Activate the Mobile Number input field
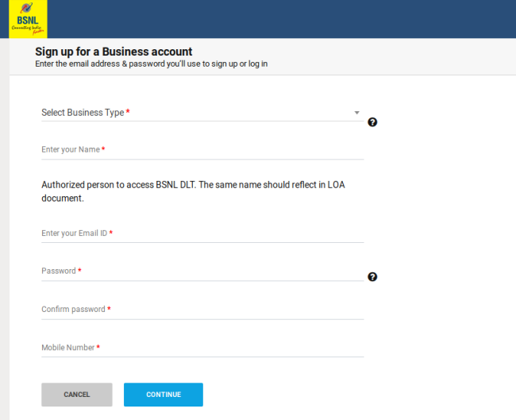The height and width of the screenshot is (420, 516). (202, 347)
